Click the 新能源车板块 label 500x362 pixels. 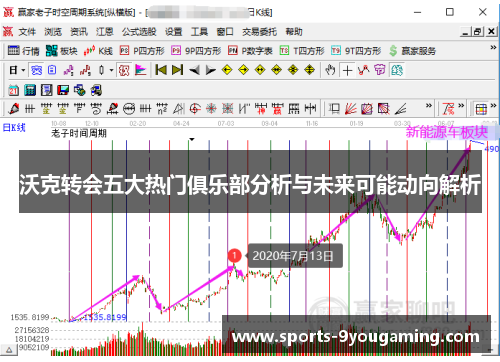pyautogui.click(x=447, y=132)
